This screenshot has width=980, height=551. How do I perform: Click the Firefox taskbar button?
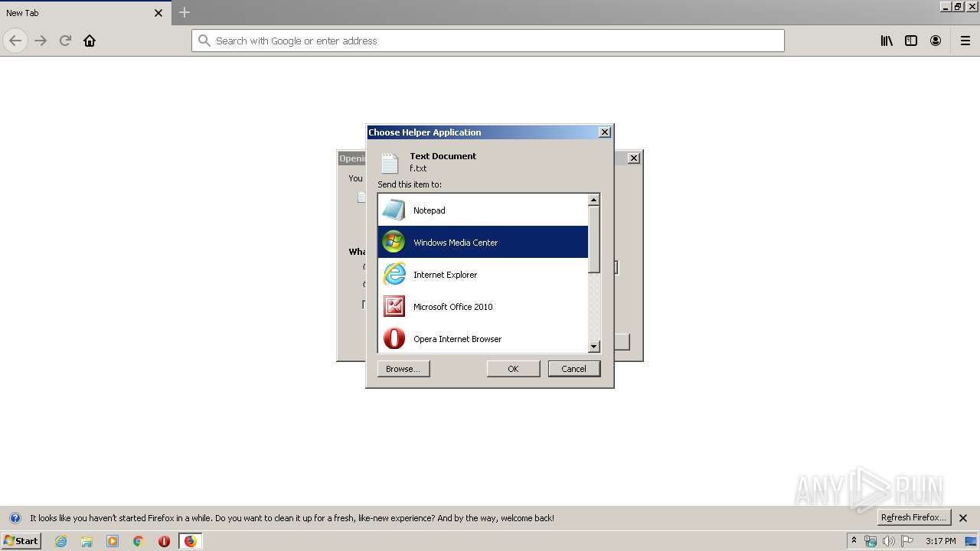pos(190,541)
